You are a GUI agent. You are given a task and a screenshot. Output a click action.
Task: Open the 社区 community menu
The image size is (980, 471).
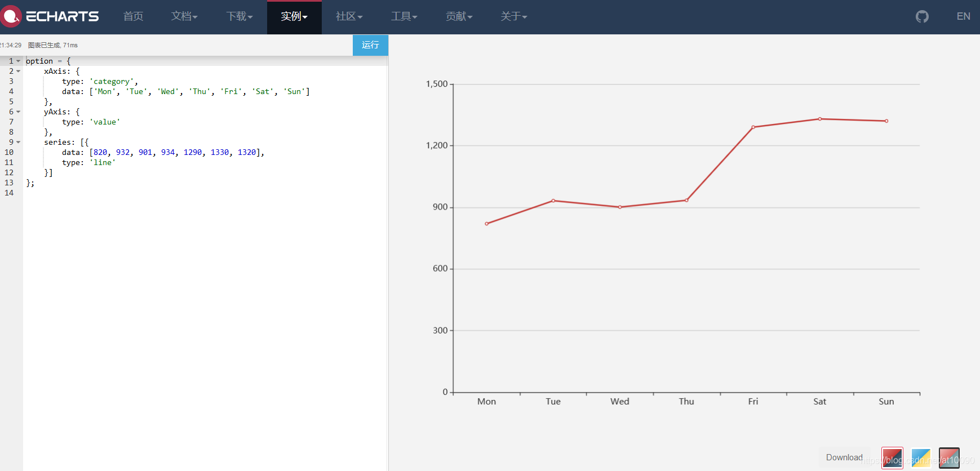(x=349, y=16)
